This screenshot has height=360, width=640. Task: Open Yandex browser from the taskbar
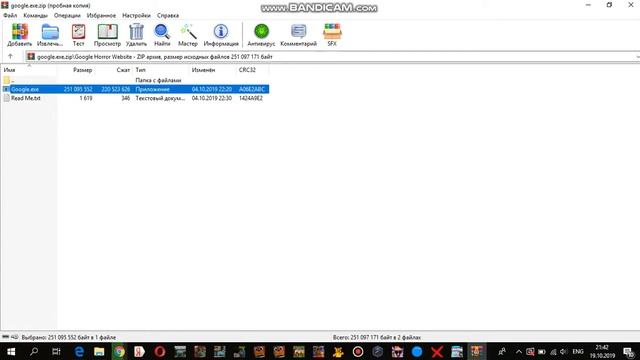pyautogui.click(x=139, y=351)
